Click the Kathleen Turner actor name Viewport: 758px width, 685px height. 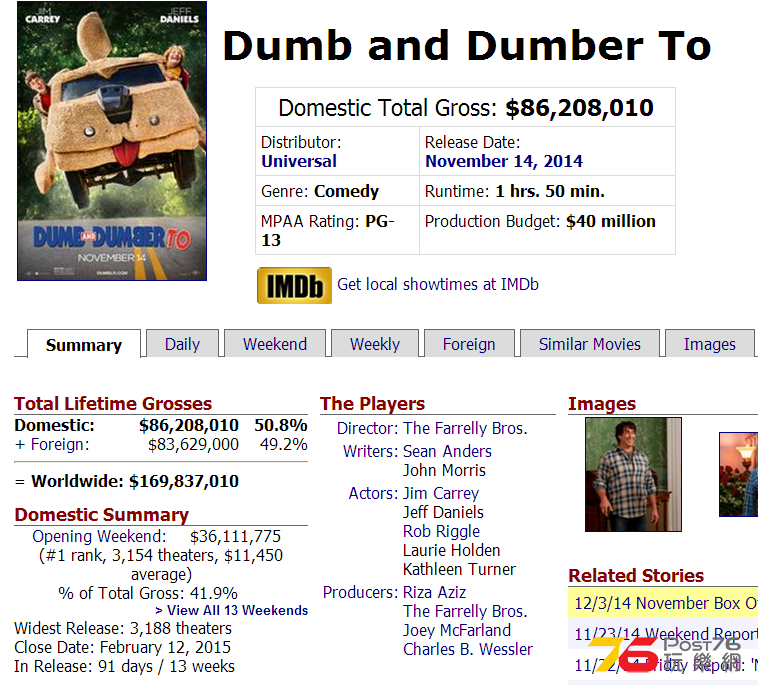[x=459, y=569]
